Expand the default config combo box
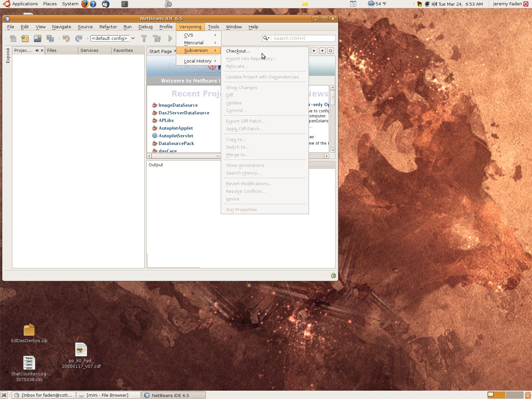The image size is (532, 399). pyautogui.click(x=133, y=38)
